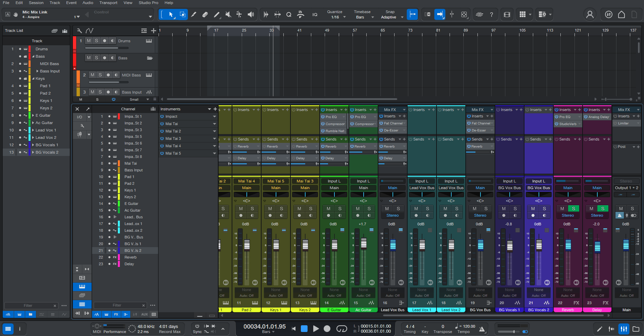Image resolution: width=644 pixels, height=336 pixels.
Task: Select the Paint tool
Action: pos(217,14)
